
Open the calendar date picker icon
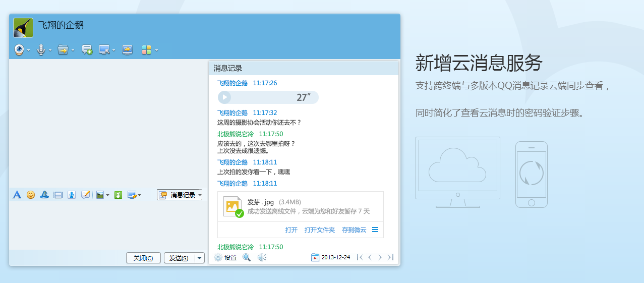click(315, 257)
